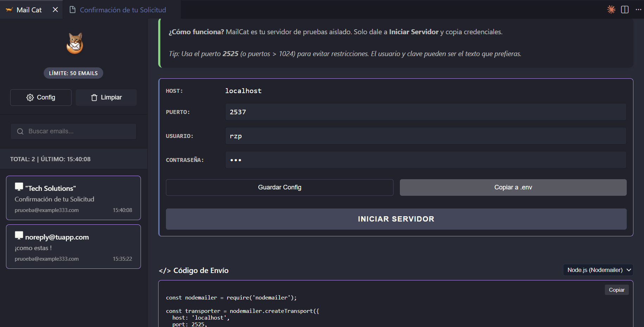The width and height of the screenshot is (644, 327).
Task: Click Guardar Config button
Action: coord(279,187)
